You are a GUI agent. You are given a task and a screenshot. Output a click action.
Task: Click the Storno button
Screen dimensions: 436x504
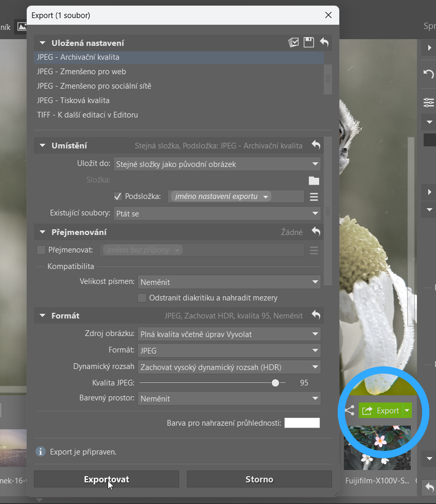pyautogui.click(x=259, y=479)
